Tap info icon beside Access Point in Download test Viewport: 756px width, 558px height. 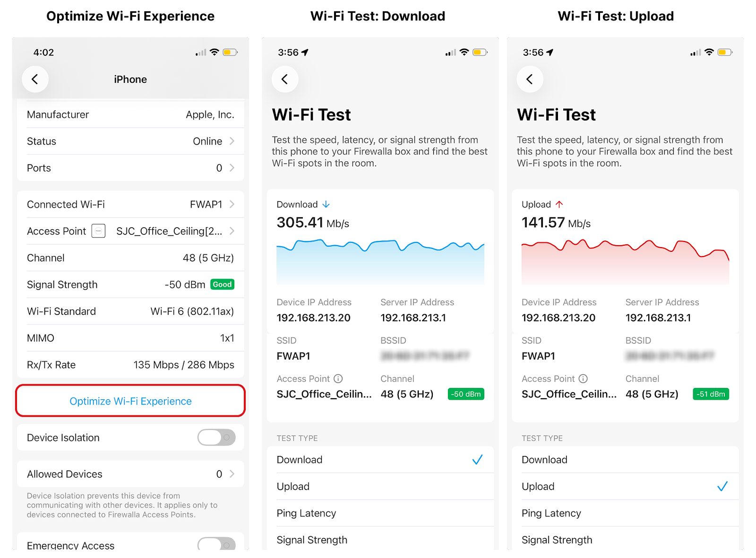click(338, 378)
